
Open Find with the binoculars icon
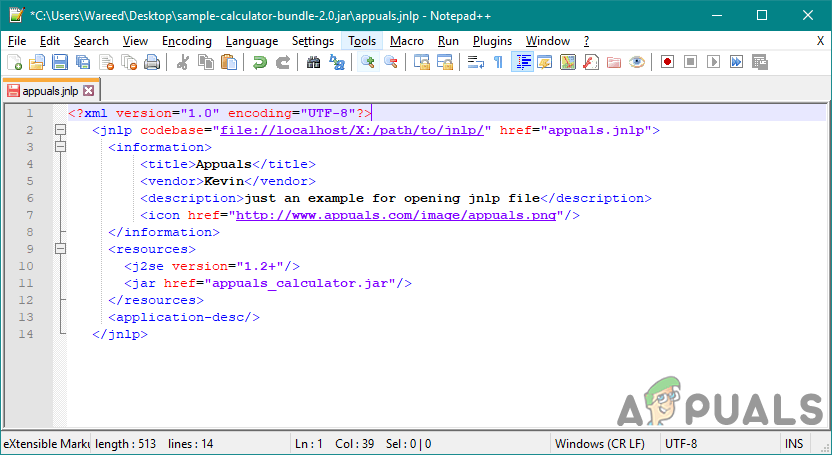tap(313, 62)
